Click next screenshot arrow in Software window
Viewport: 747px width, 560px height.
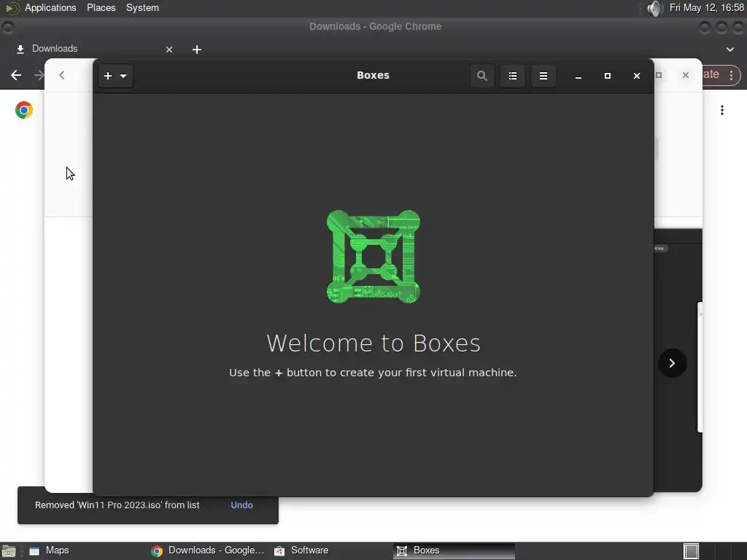click(x=672, y=363)
